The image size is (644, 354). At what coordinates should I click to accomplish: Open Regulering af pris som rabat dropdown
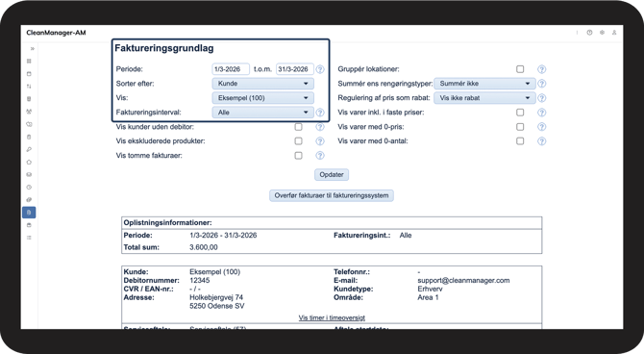tap(484, 98)
